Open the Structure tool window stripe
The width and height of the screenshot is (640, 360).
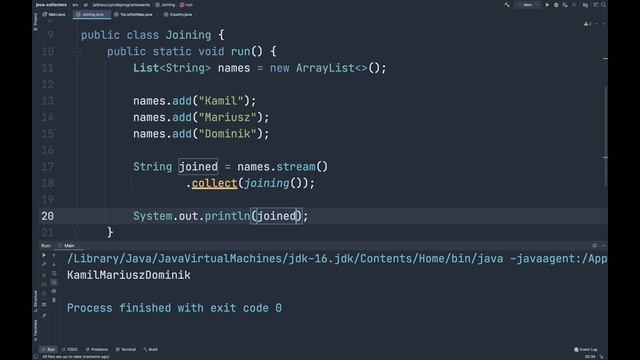pos(36,301)
